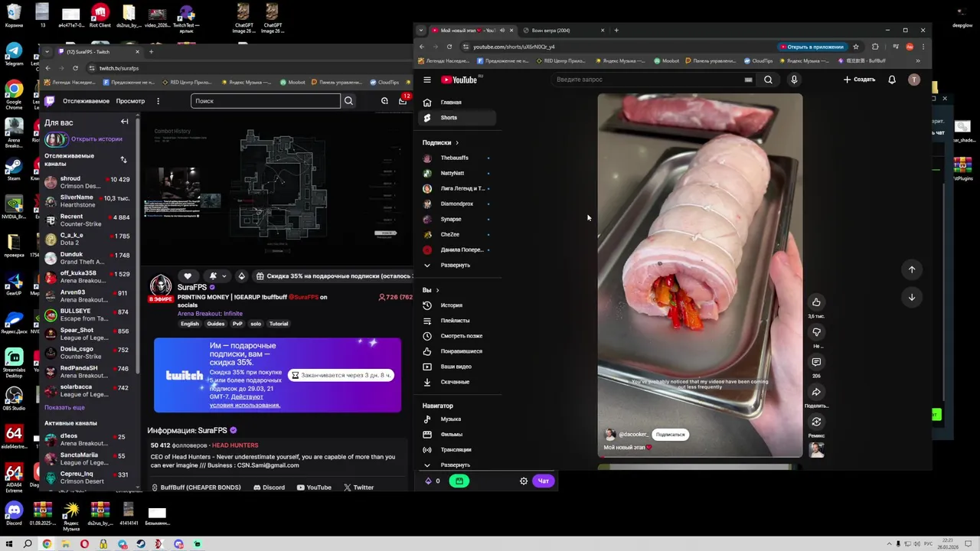Open the @dacooker_ channel name
The height and width of the screenshot is (551, 980).
633,435
